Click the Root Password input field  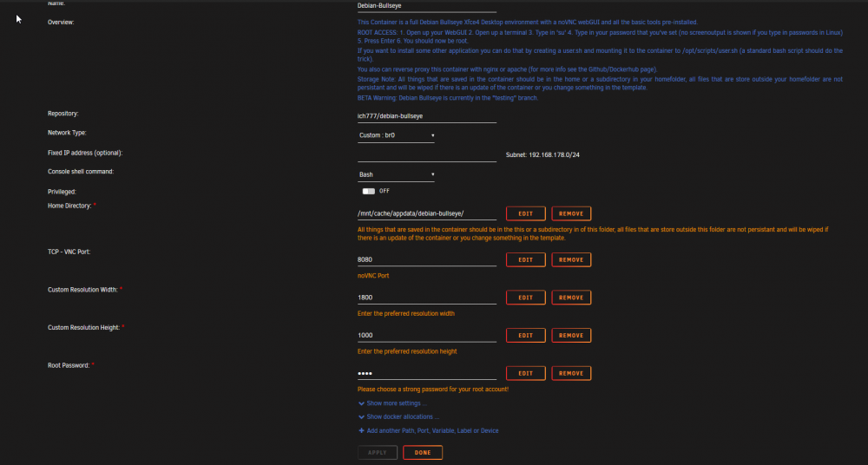427,373
